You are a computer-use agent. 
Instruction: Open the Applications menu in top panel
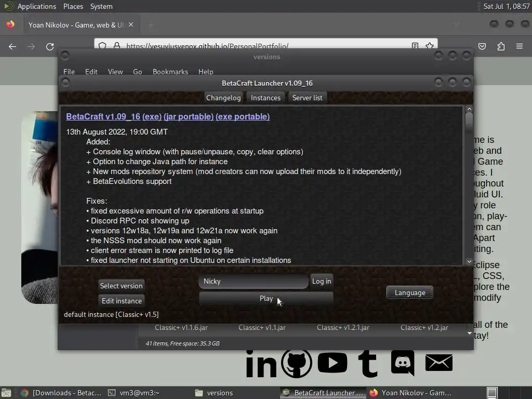37,6
